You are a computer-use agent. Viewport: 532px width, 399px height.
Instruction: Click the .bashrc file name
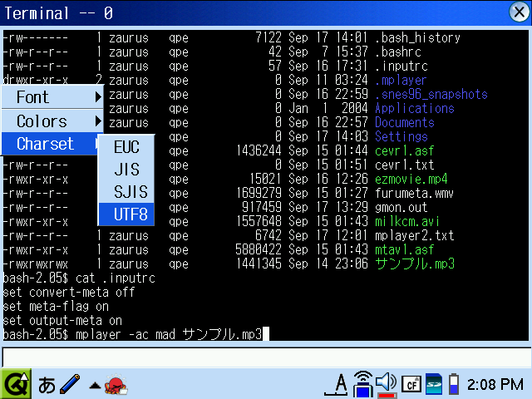click(x=398, y=52)
